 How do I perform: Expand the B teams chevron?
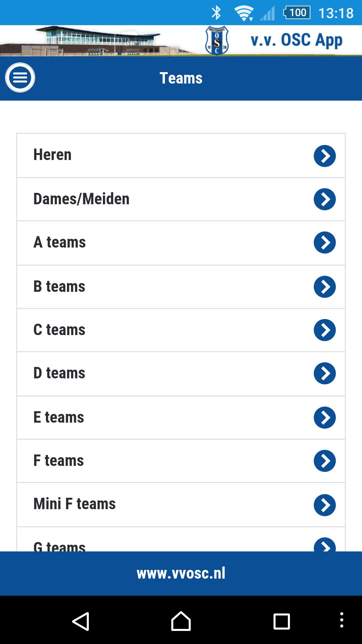point(324,287)
